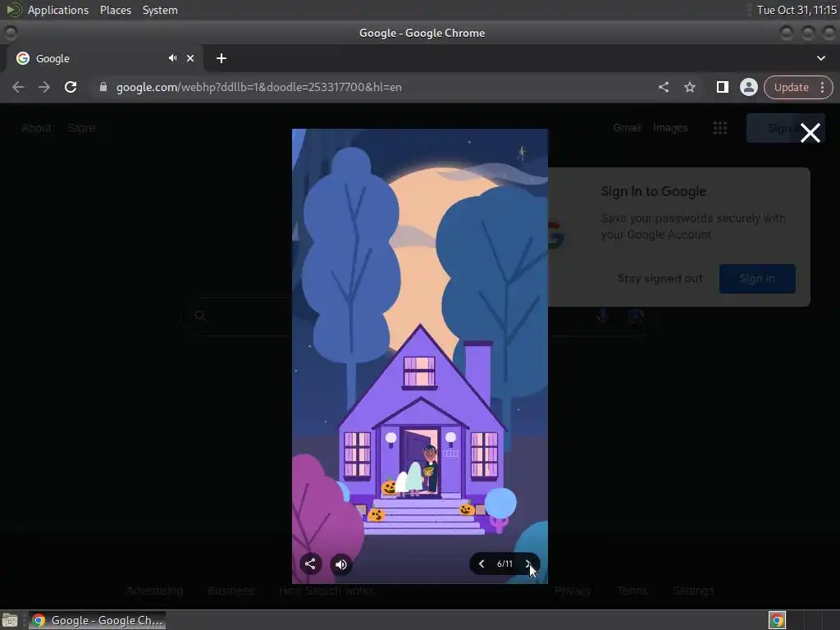This screenshot has width=840, height=630.
Task: Click the clock Tue Oct 31
Action: tap(797, 10)
